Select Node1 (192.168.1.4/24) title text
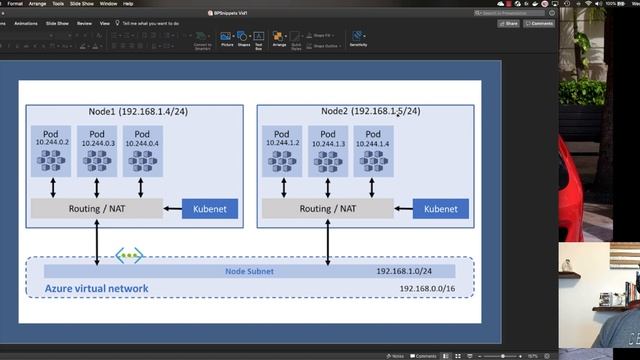The width and height of the screenshot is (640, 360). pos(138,111)
